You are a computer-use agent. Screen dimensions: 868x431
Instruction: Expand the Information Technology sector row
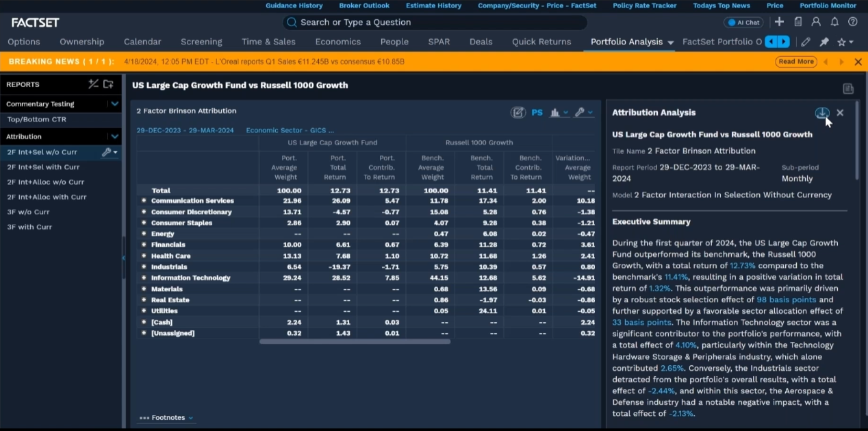pos(144,278)
